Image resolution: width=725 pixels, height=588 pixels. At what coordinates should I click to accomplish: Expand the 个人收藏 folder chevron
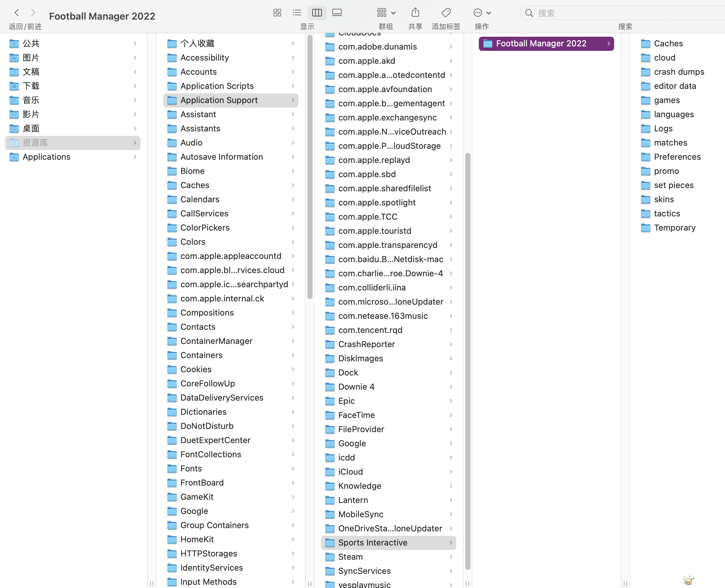[293, 43]
